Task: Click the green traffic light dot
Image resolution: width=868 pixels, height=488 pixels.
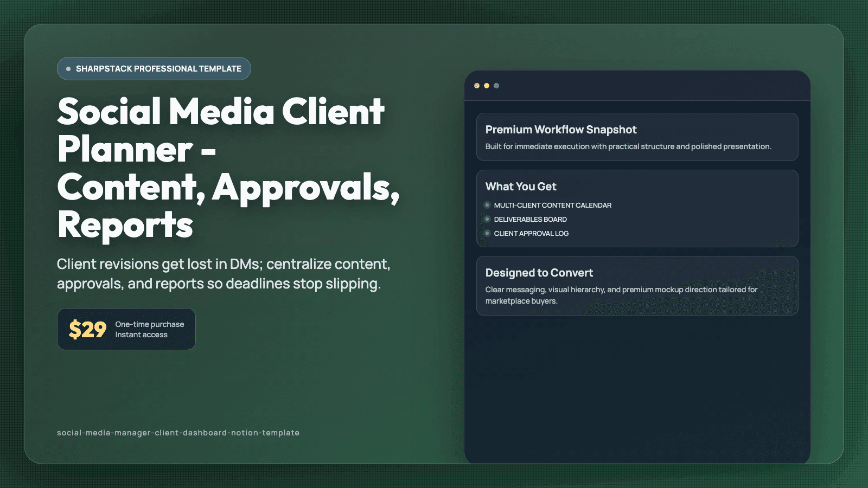Action: pyautogui.click(x=496, y=85)
